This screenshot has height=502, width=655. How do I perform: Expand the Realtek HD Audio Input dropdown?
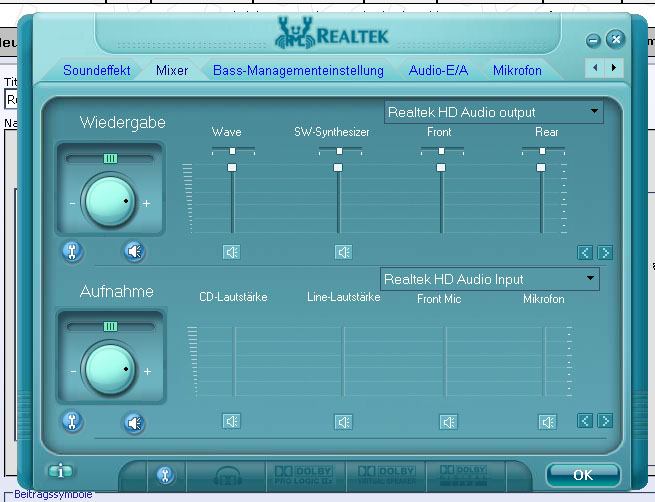pos(490,279)
